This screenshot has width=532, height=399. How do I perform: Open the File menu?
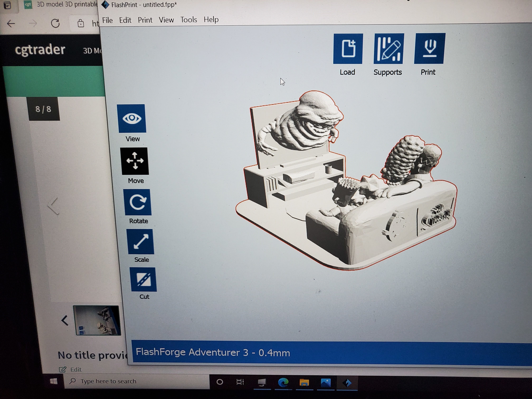(107, 20)
